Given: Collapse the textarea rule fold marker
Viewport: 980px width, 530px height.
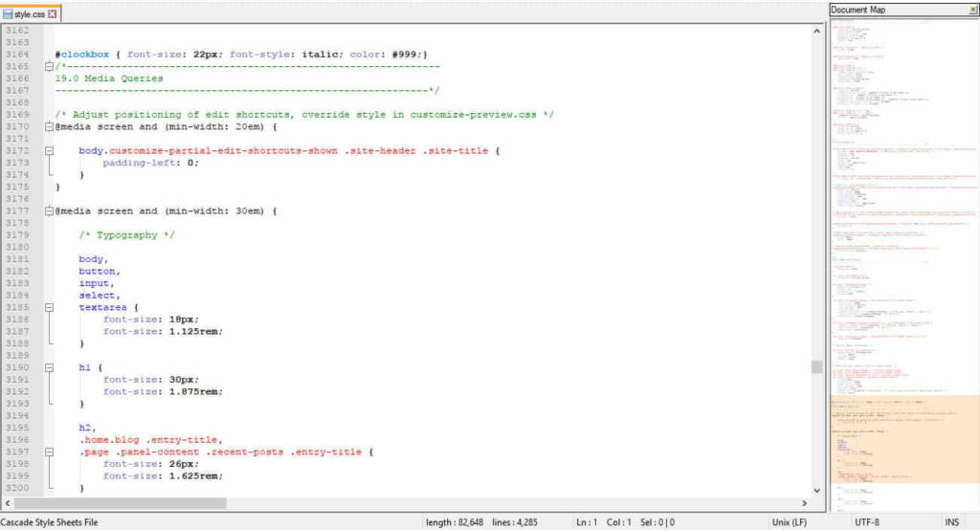Looking at the screenshot, I should pos(49,307).
